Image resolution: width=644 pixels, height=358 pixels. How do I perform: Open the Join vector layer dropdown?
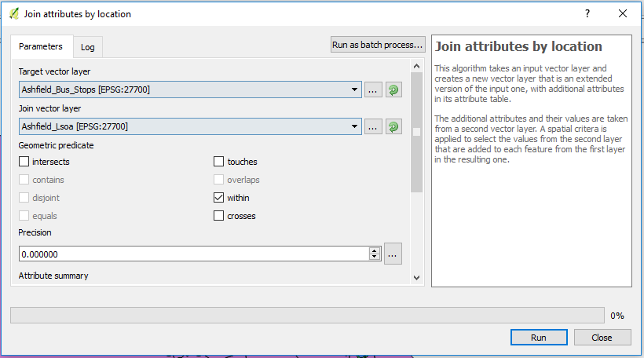(190, 126)
